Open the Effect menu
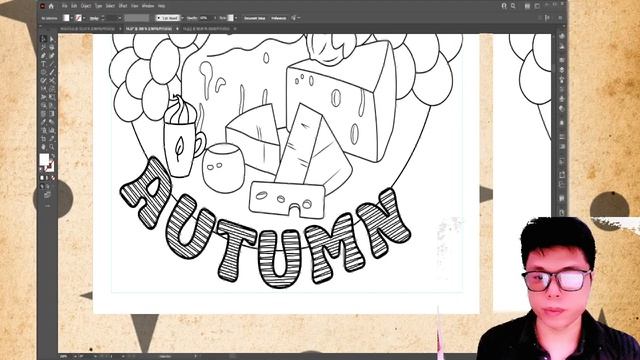Image resolution: width=640 pixels, height=360 pixels. 123,6
